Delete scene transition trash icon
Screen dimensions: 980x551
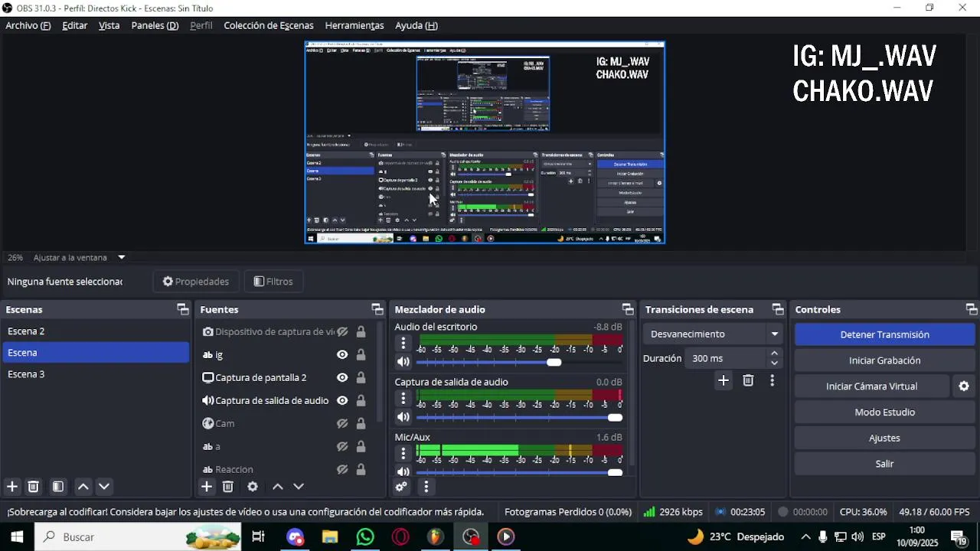pyautogui.click(x=749, y=380)
